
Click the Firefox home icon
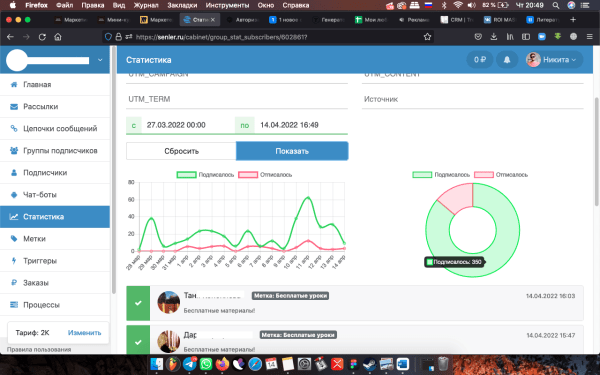pos(58,37)
